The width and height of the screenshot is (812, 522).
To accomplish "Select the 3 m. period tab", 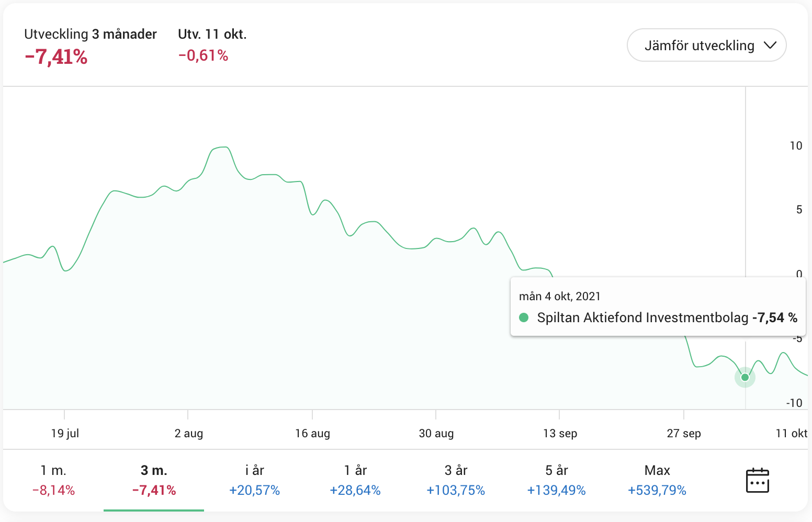I will click(154, 480).
